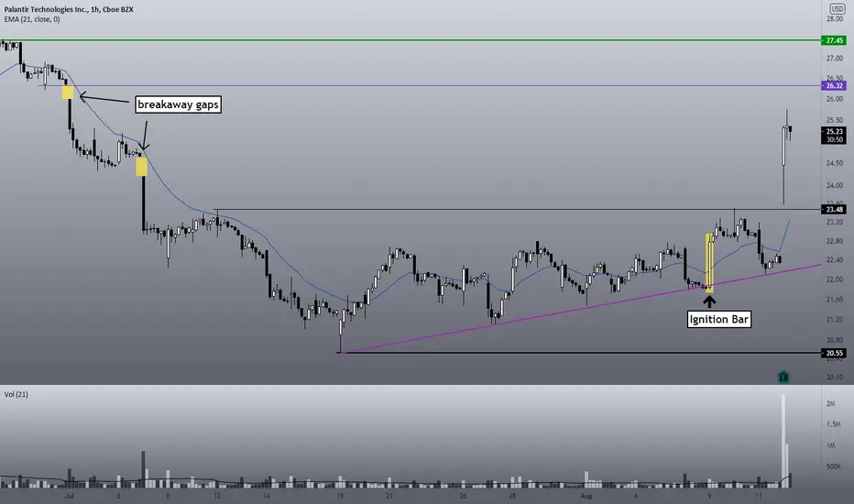Click the 21.60 price axis label
The height and width of the screenshot is (504, 854).
click(x=835, y=299)
